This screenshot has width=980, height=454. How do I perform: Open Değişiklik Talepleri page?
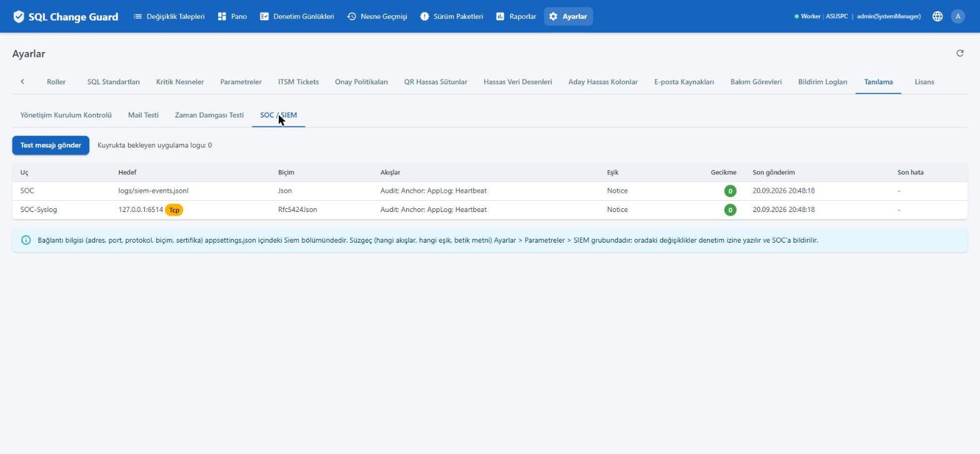click(x=169, y=17)
